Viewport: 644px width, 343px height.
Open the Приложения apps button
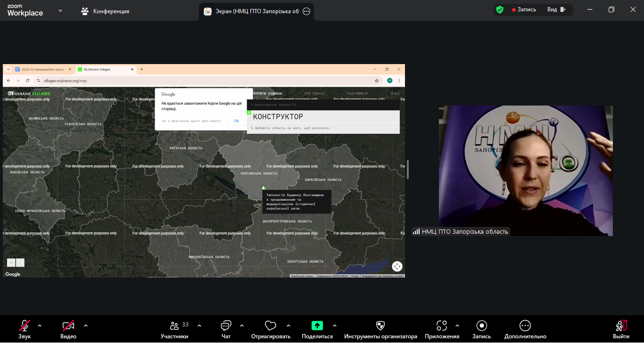pyautogui.click(x=442, y=329)
